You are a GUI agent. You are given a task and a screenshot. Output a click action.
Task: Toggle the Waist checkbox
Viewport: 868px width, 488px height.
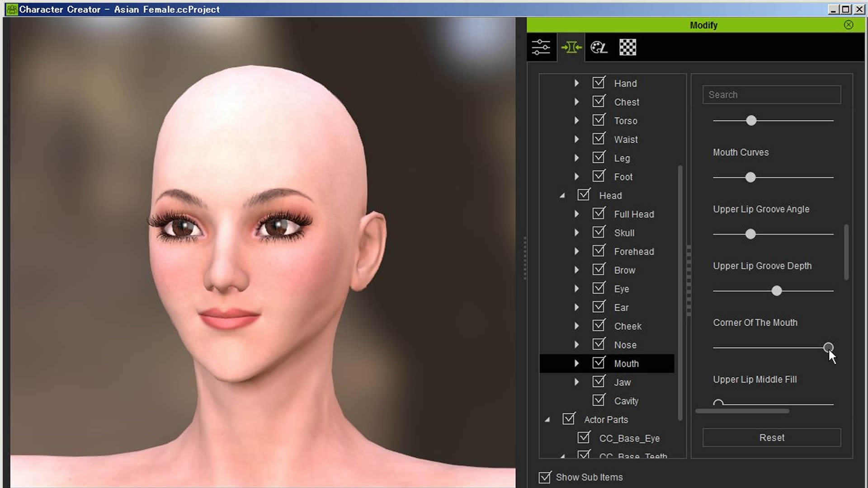click(599, 139)
